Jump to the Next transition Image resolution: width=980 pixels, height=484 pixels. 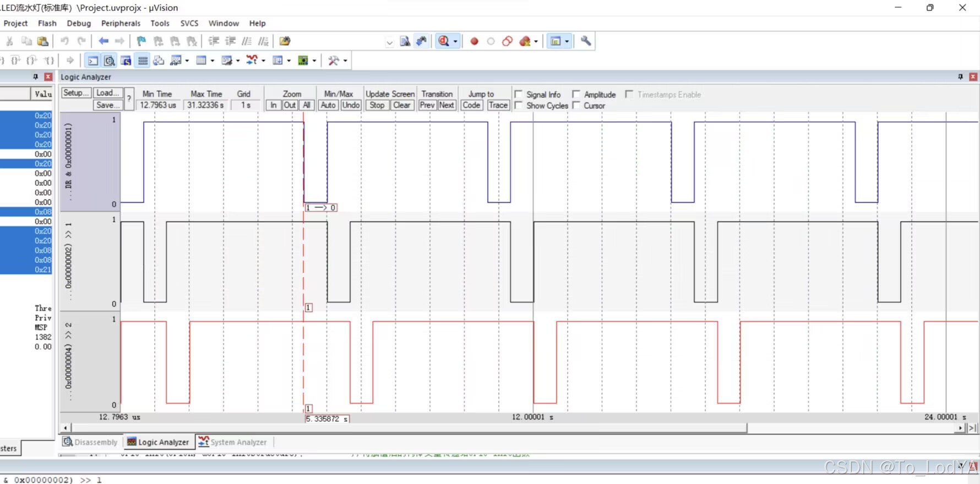447,105
